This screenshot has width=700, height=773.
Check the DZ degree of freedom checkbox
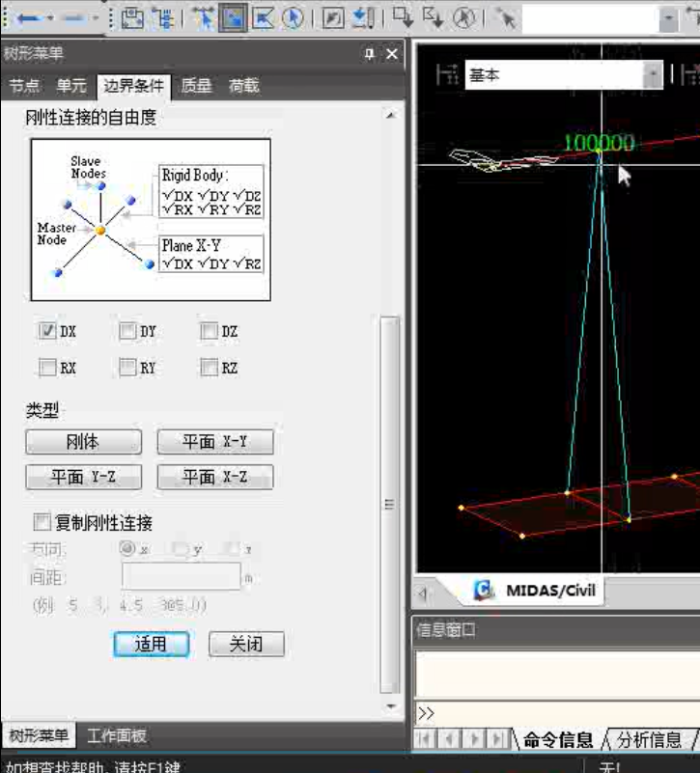point(209,330)
